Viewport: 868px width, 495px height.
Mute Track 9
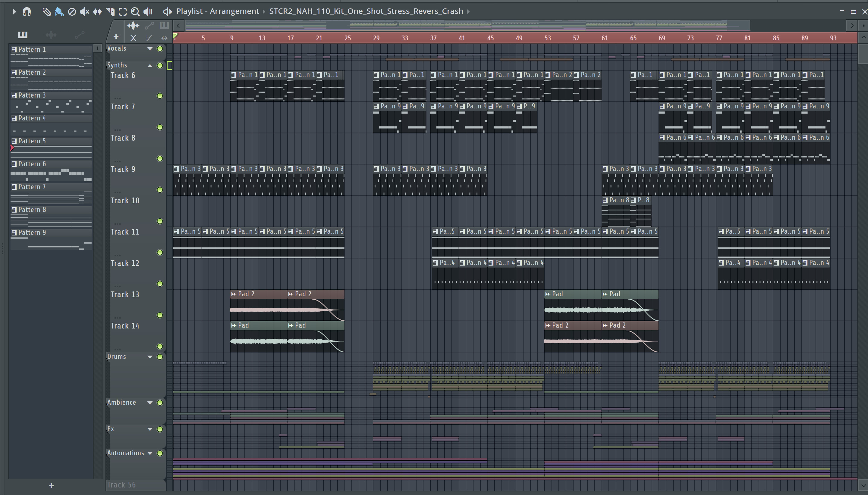pyautogui.click(x=160, y=190)
